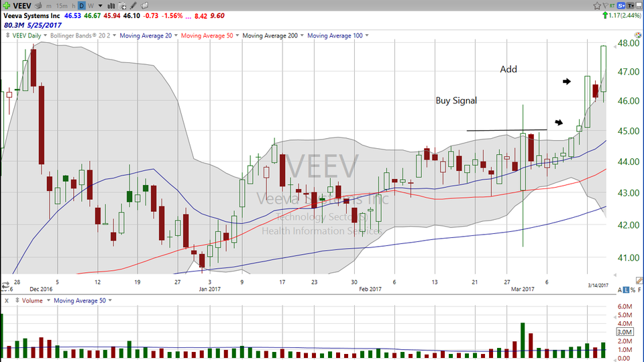Click the notes icon in the toolbar
This screenshot has height=362, width=644.
(x=145, y=6)
